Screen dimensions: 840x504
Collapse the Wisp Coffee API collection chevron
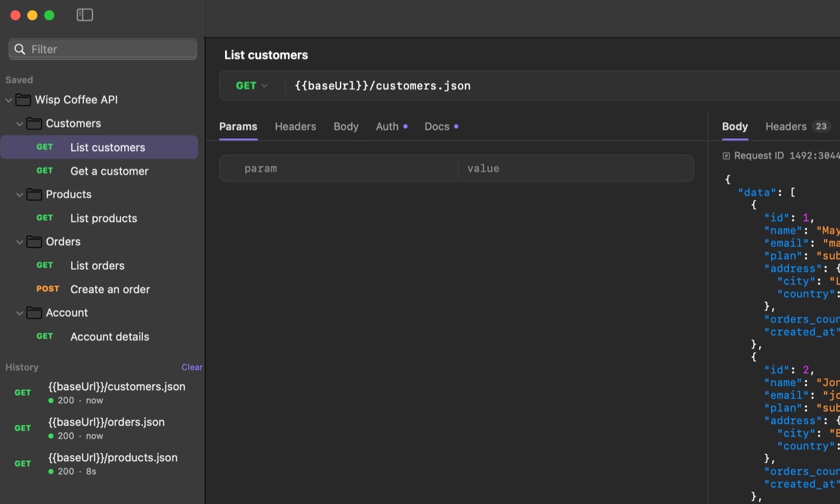tap(8, 100)
